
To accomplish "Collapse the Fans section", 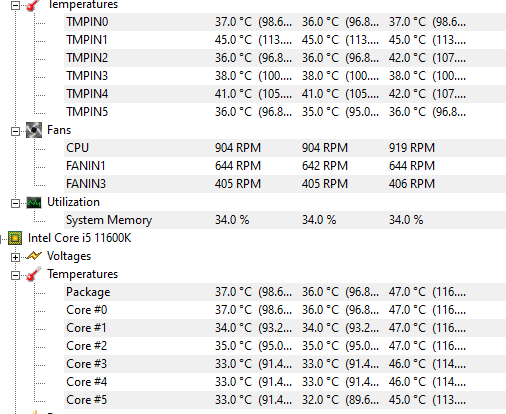I will pos(15,131).
